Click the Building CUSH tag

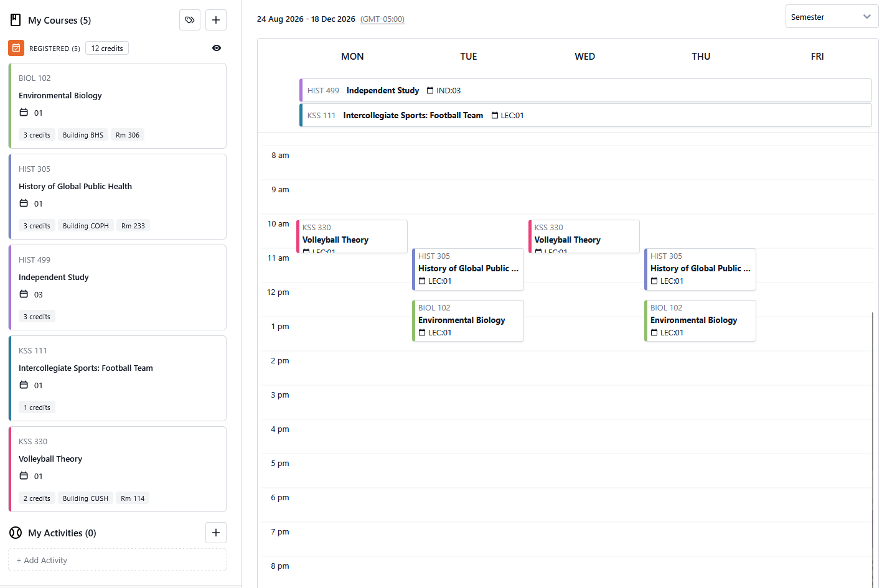[85, 498]
